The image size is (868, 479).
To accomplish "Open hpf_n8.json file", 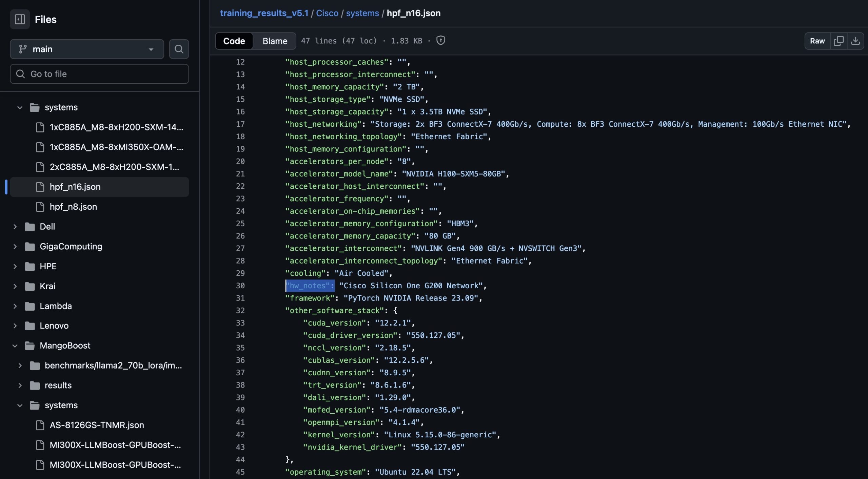I will tap(73, 207).
